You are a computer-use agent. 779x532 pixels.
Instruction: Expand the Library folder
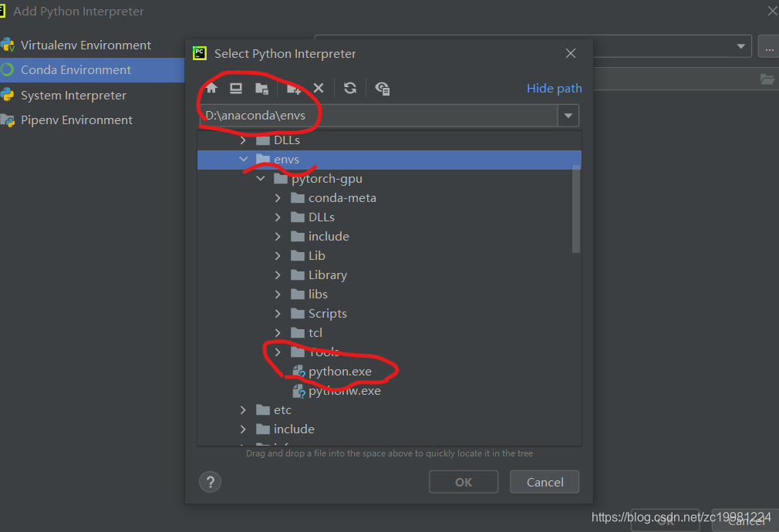278,275
